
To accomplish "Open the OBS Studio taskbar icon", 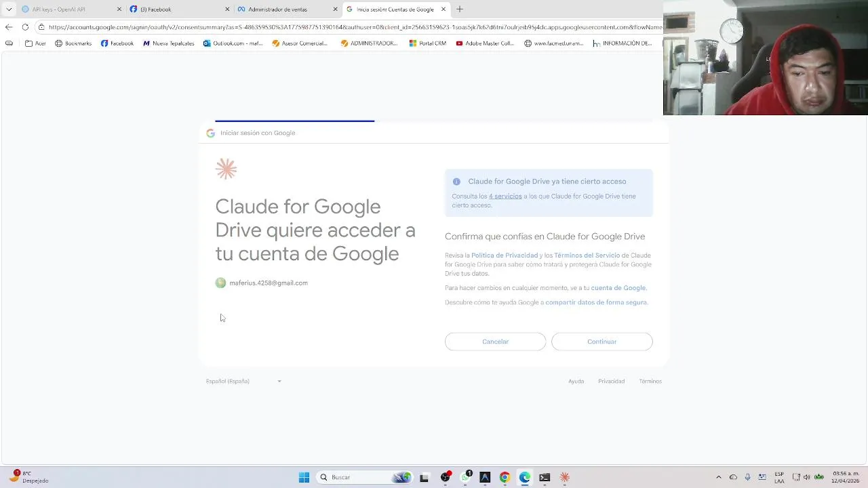I will point(446,477).
